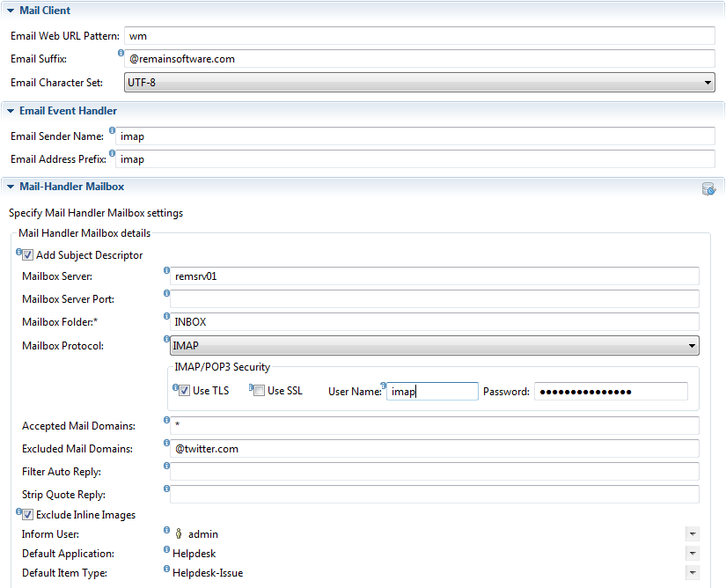The image size is (726, 588).
Task: Click the info icon next to Email Sender Name
Action: click(112, 131)
